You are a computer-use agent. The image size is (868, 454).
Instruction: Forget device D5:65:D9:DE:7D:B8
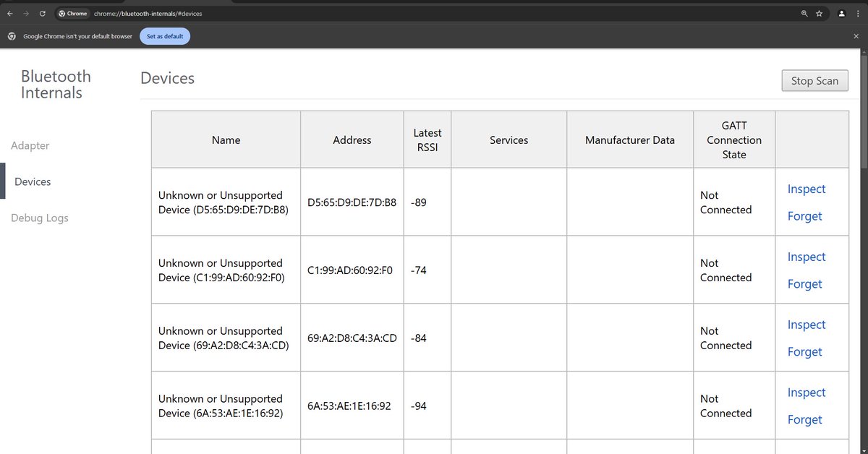805,216
